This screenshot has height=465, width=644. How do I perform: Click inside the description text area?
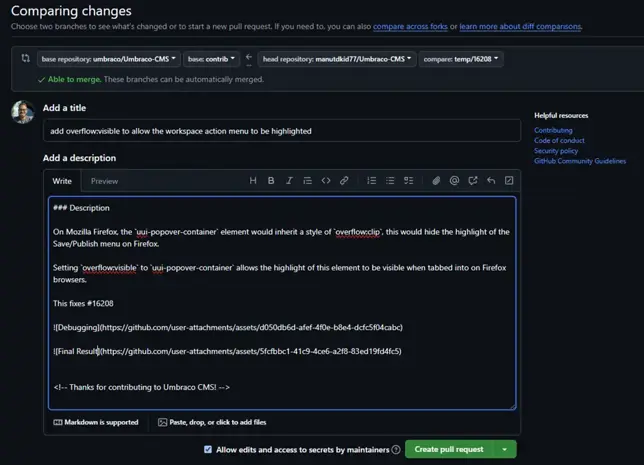282,303
